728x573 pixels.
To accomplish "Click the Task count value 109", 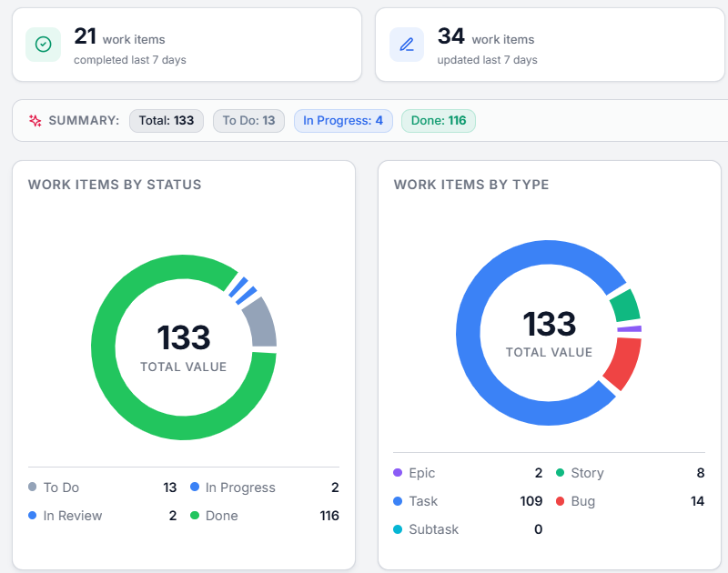I will click(x=531, y=501).
